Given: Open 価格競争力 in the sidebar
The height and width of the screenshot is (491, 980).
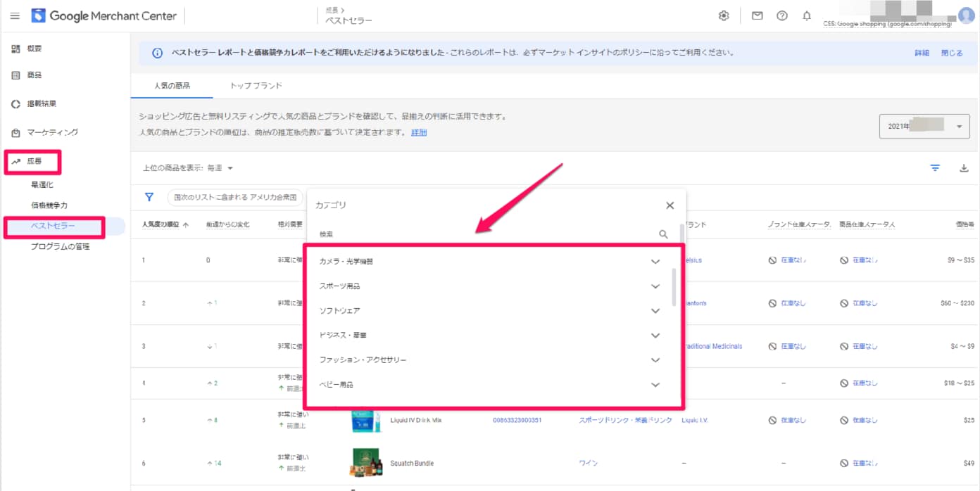Looking at the screenshot, I should (49, 205).
